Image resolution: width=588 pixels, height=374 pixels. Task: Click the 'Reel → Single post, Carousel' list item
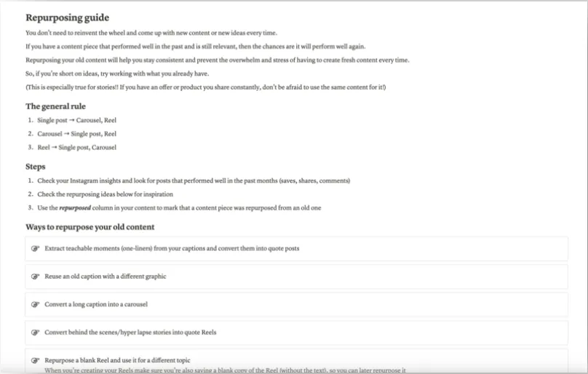click(77, 148)
